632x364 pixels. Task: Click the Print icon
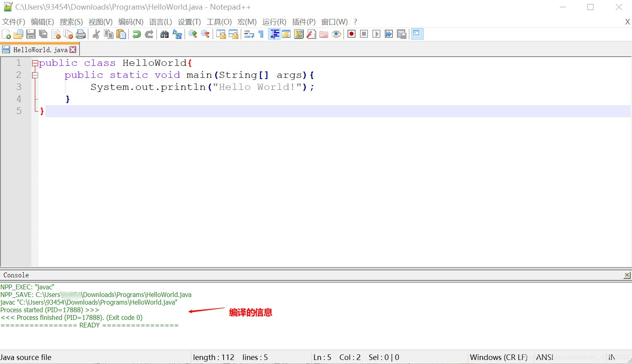[x=81, y=34]
